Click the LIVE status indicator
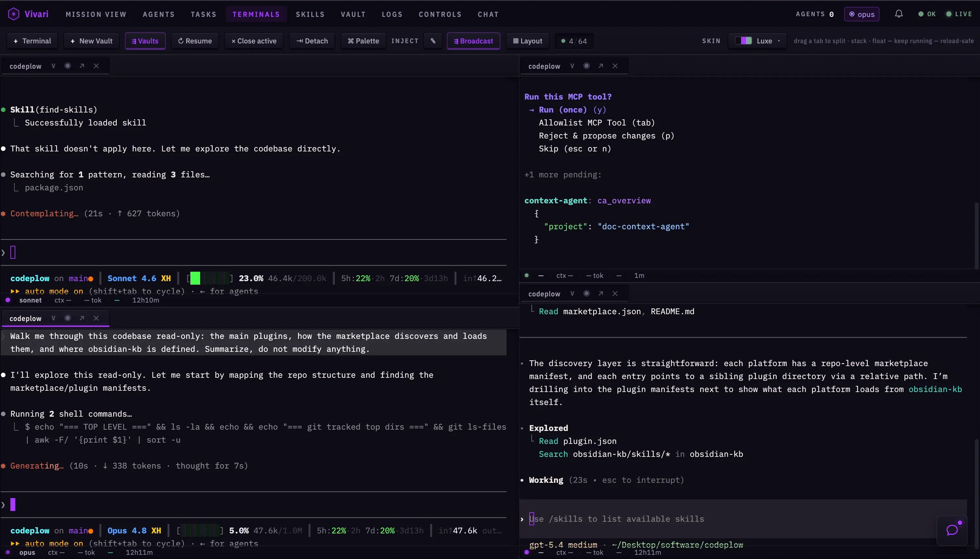Screen dimensions: 980x559 959,14
